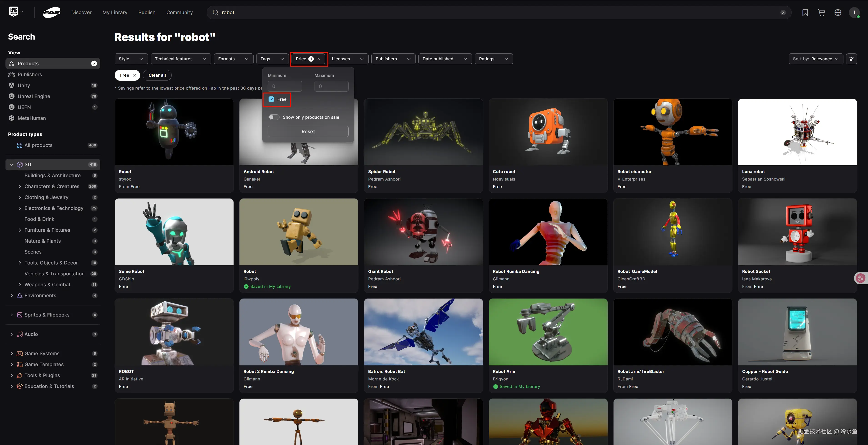Click the Minimum price field
The height and width of the screenshot is (445, 868).
pyautogui.click(x=285, y=86)
